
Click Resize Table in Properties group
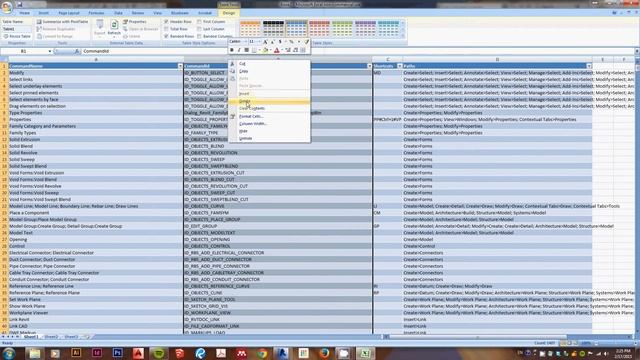coord(17,36)
